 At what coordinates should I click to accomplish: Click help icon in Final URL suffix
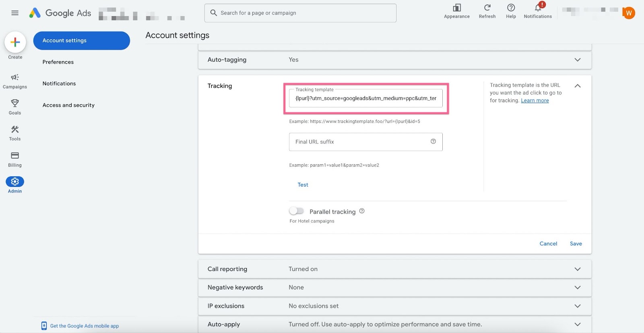(433, 141)
